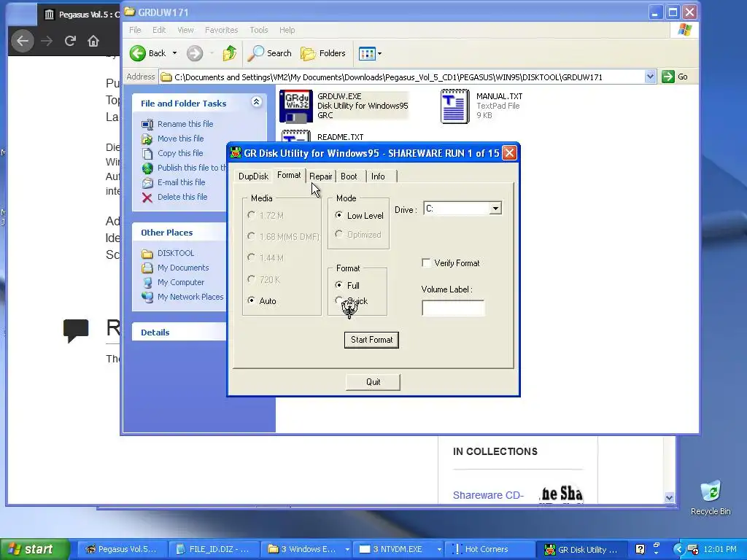Select the MANUAL.TXT file icon

(x=455, y=106)
